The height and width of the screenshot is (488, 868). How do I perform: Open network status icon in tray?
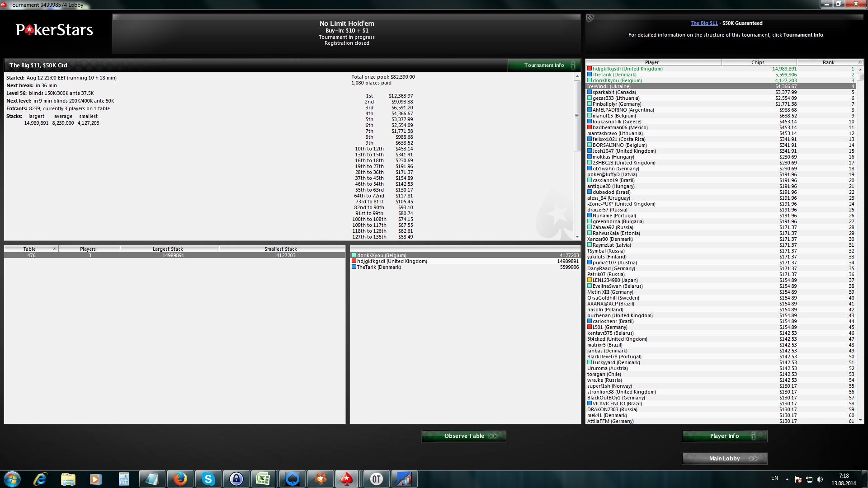point(809,479)
